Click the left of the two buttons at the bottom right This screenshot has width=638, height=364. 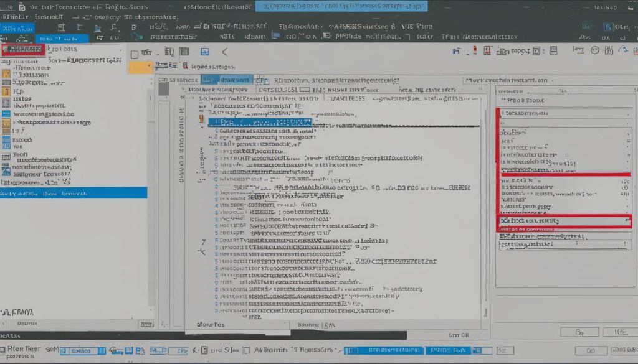580,332
